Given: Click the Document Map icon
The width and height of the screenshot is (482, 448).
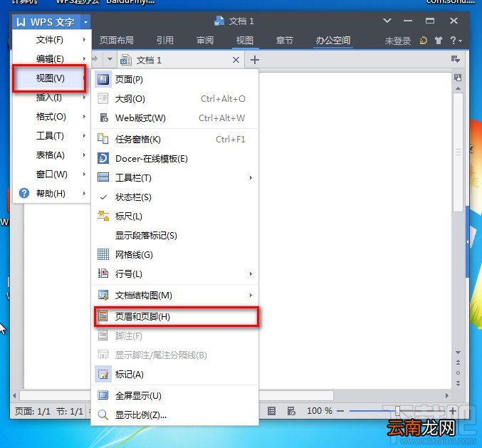Looking at the screenshot, I should pos(103,295).
